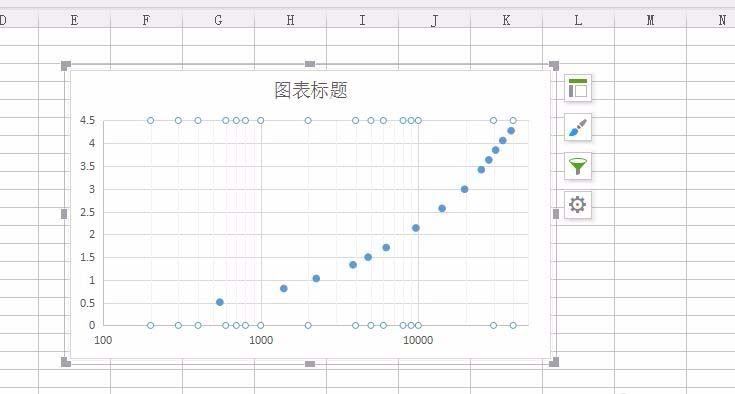The height and width of the screenshot is (394, 735).
Task: Select column H header
Action: coord(291,20)
